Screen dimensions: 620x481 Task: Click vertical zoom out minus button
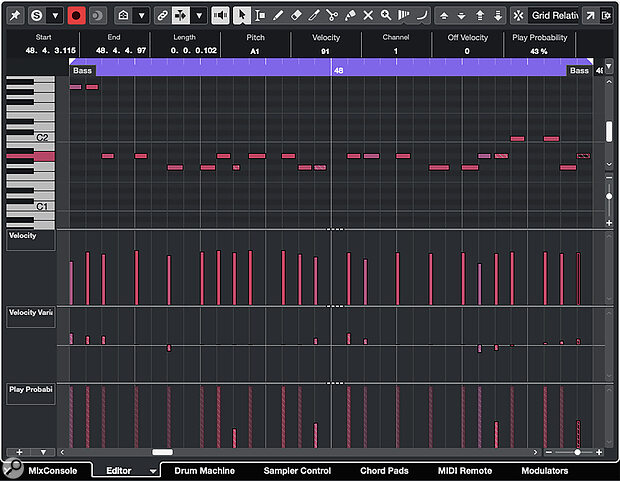tap(609, 178)
